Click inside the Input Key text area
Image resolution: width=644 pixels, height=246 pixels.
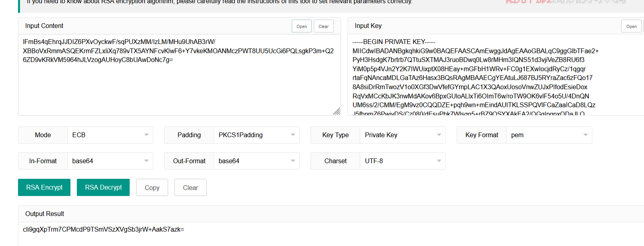496,75
